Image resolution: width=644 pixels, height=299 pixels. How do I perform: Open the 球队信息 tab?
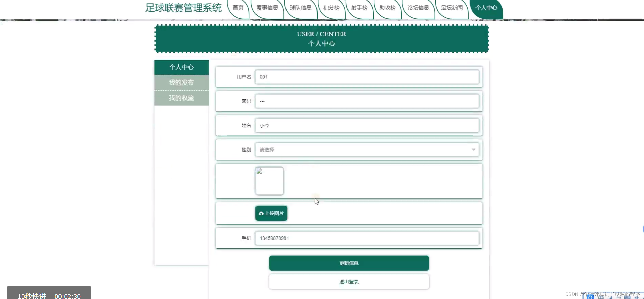[300, 8]
